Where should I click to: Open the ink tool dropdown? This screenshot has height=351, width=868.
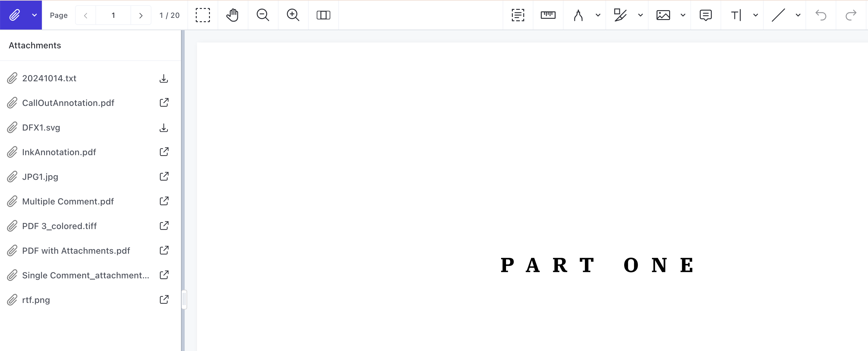click(598, 15)
